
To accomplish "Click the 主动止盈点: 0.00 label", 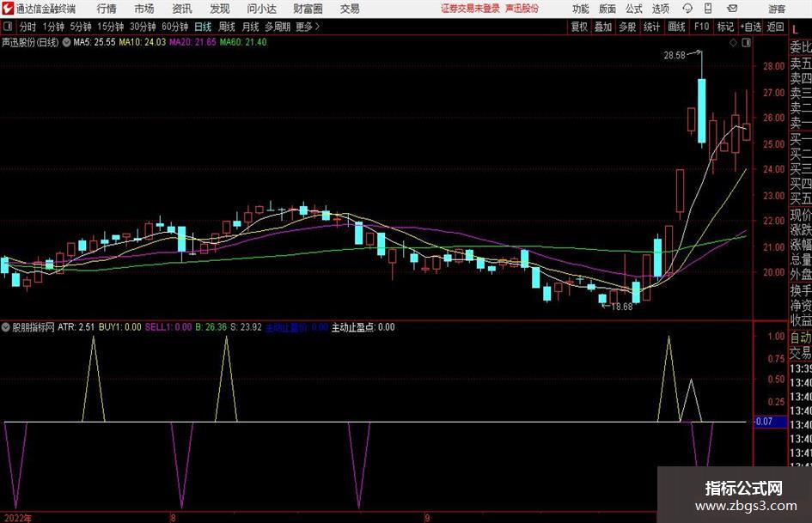I will [363, 327].
